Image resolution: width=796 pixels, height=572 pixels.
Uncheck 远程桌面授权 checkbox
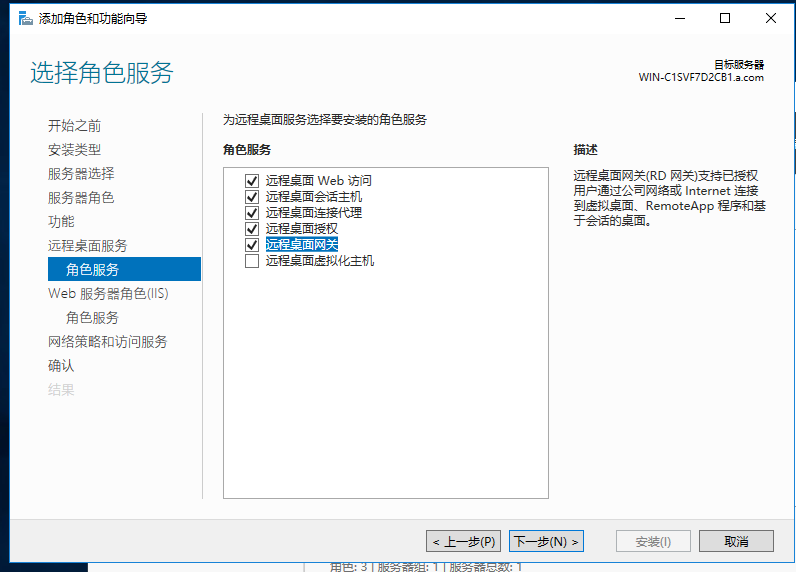(x=252, y=229)
